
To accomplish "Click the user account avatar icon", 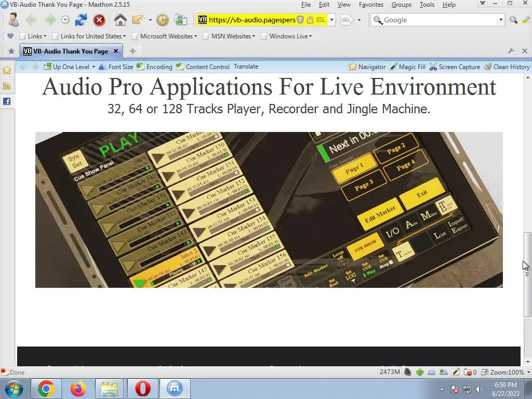I will click(13, 20).
